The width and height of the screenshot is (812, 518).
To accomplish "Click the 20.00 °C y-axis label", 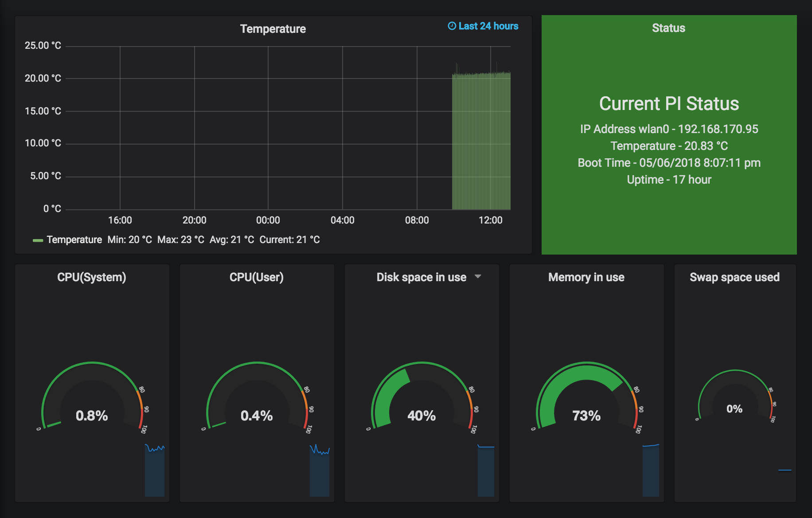I will click(x=43, y=78).
